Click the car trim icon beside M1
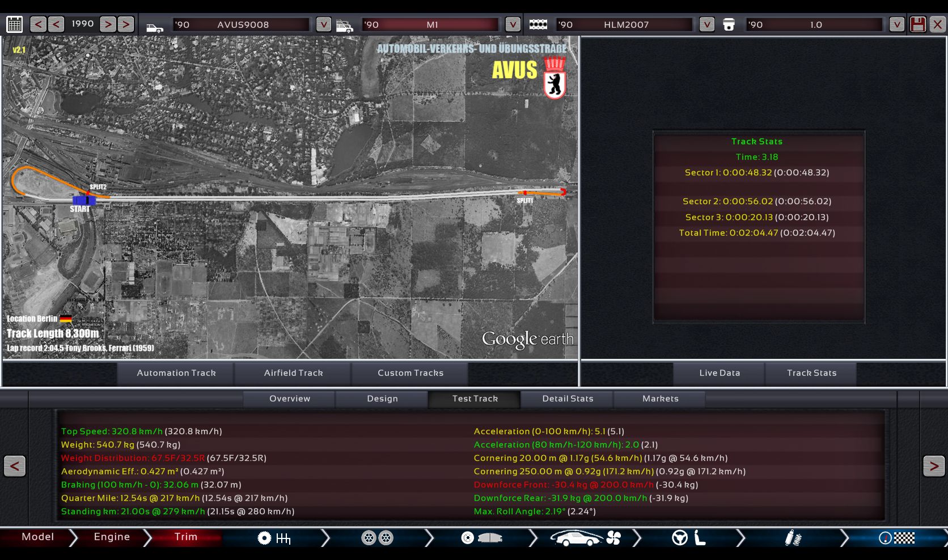 coord(344,26)
